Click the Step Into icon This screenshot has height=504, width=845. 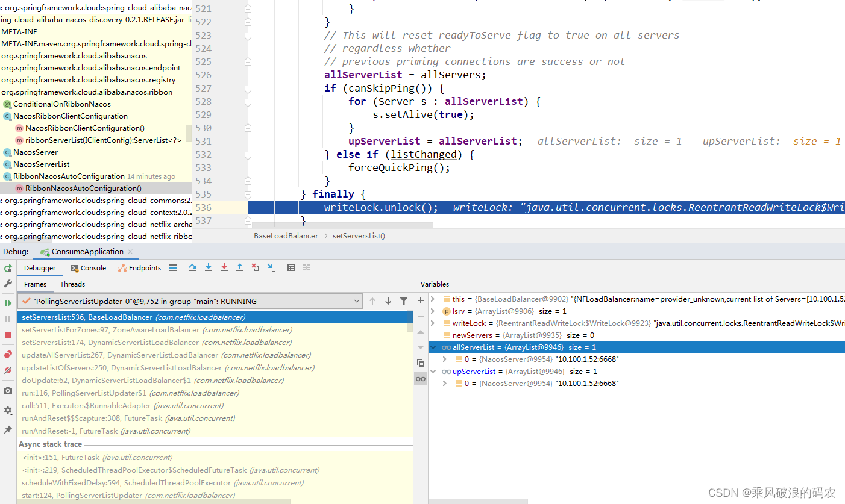(209, 267)
